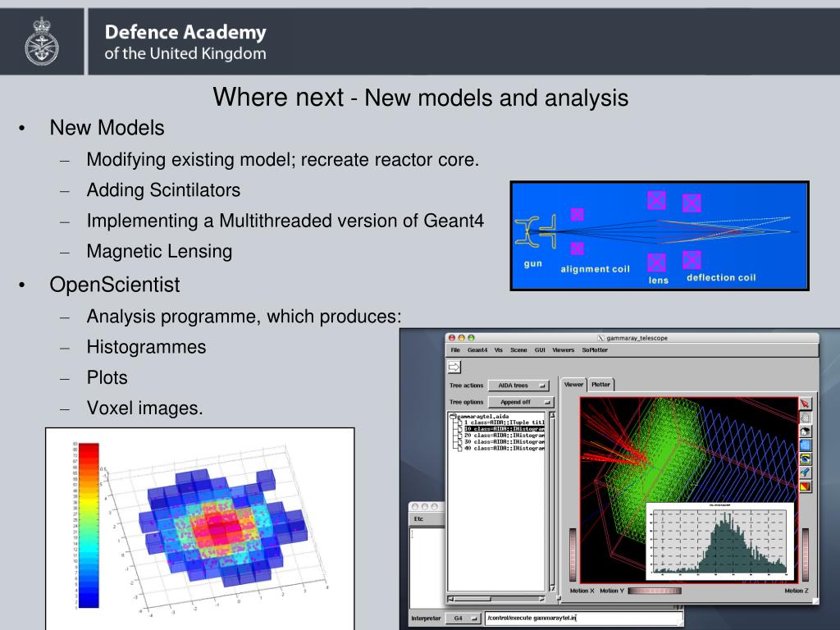The image size is (840, 630).
Task: Click the blue set-home icon in viewer toolbar
Action: 805,445
